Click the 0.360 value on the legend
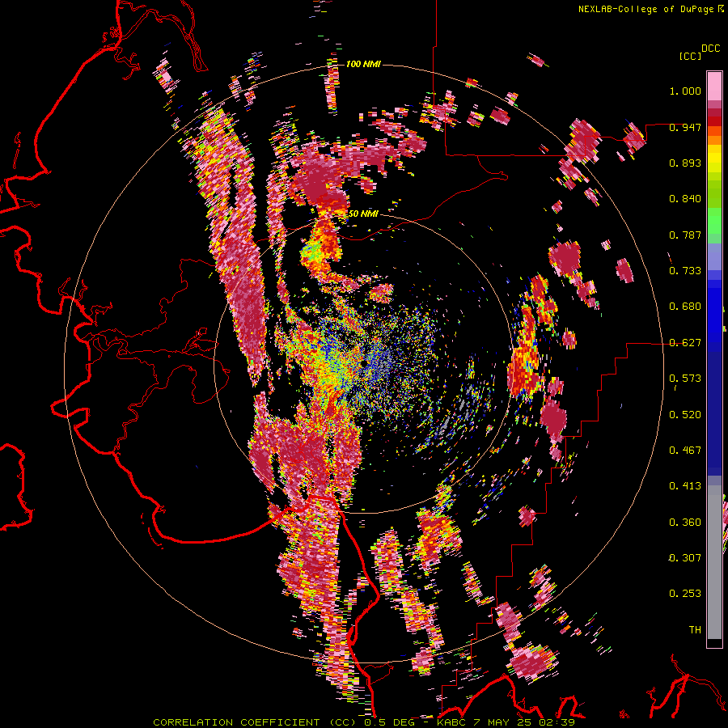The image size is (728, 728). 685,523
